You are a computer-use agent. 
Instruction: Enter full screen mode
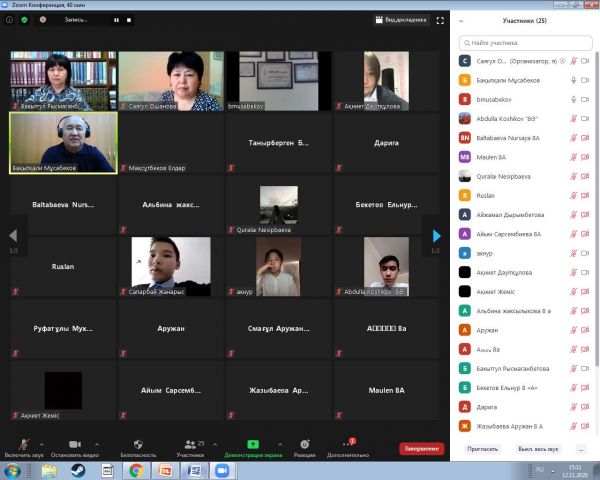[x=439, y=19]
